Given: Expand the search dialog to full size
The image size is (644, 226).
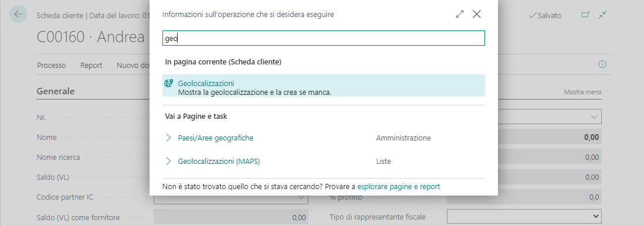Looking at the screenshot, I should click(460, 15).
